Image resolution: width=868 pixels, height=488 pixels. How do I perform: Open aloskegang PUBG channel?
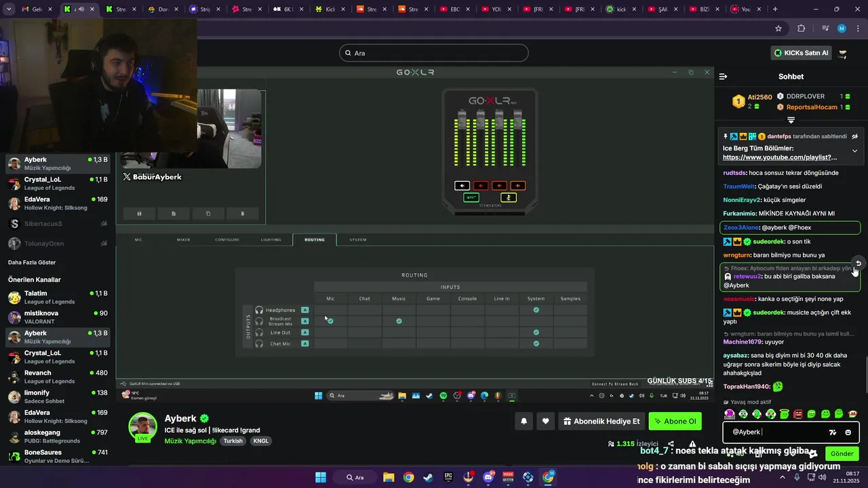[x=58, y=436]
